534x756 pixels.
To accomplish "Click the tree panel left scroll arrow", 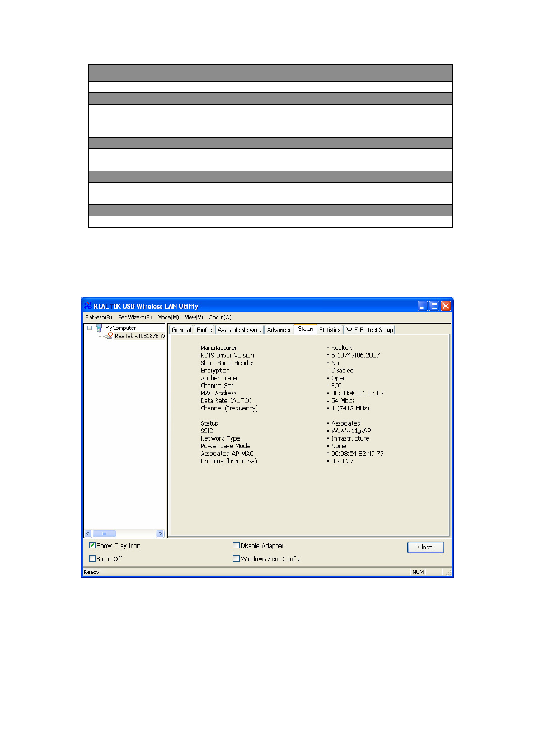I will (x=88, y=534).
